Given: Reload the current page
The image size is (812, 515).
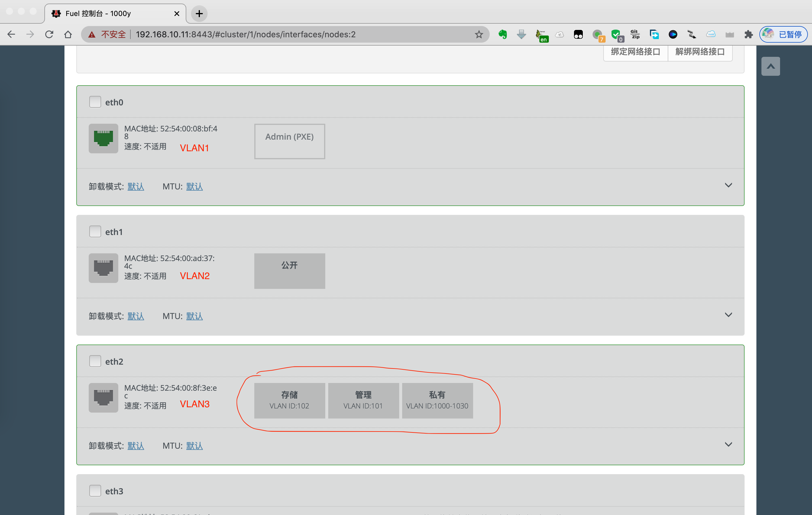Looking at the screenshot, I should pos(49,34).
